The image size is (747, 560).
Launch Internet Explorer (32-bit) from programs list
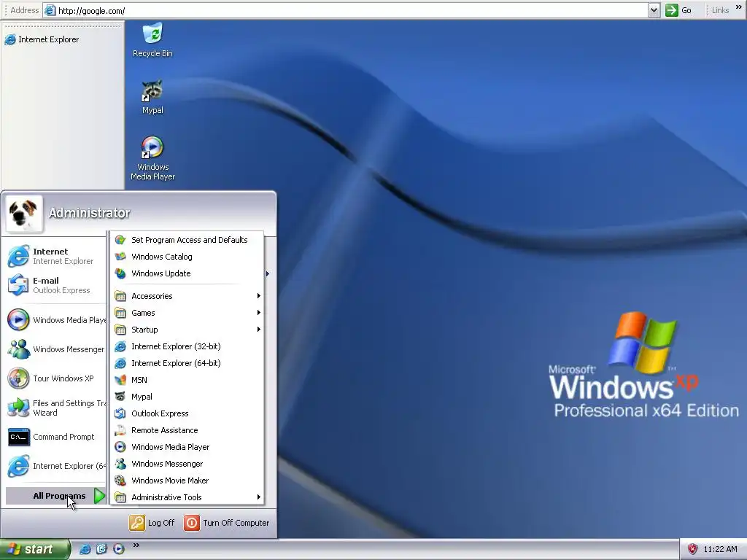(187, 346)
